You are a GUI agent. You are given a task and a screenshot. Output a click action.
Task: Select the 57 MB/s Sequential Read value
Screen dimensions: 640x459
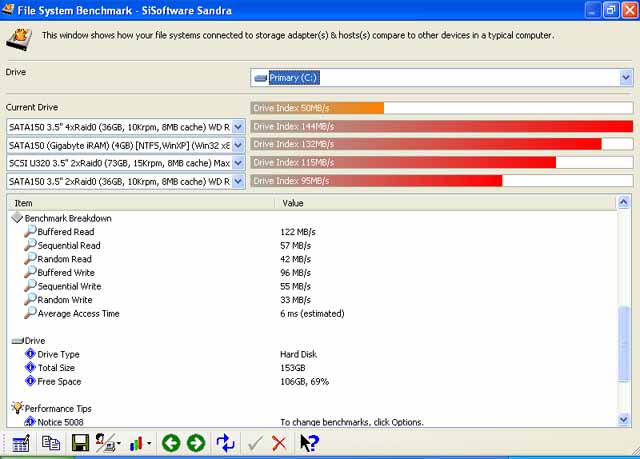[x=296, y=246]
